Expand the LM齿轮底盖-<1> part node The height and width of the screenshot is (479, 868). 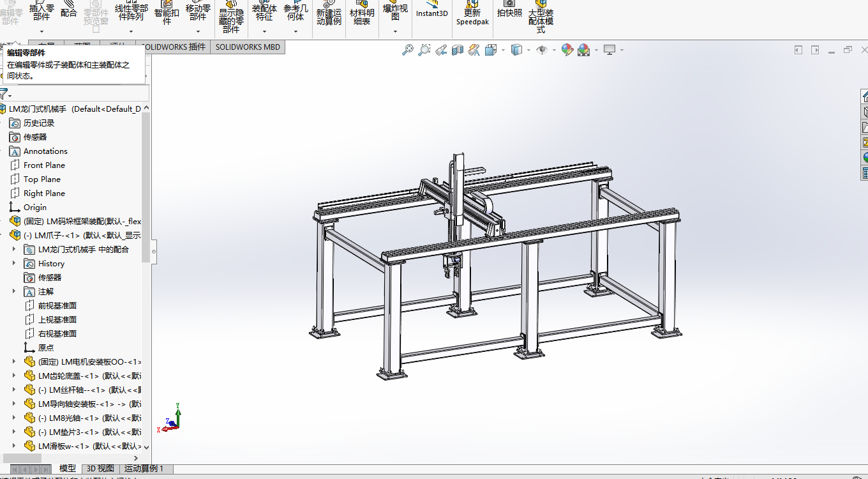point(14,376)
